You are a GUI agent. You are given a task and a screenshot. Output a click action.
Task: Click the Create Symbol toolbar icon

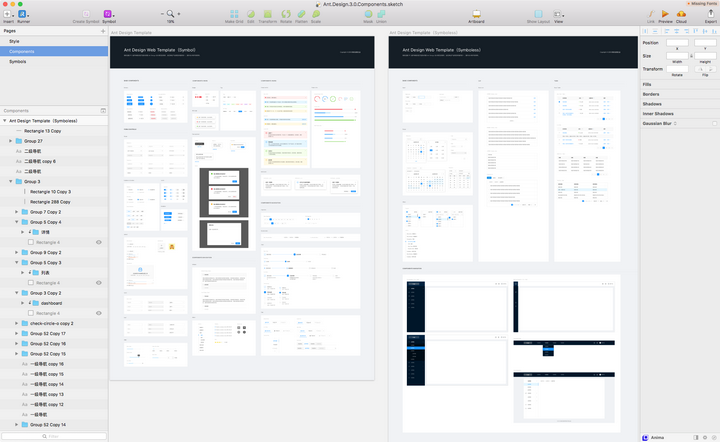tap(86, 14)
